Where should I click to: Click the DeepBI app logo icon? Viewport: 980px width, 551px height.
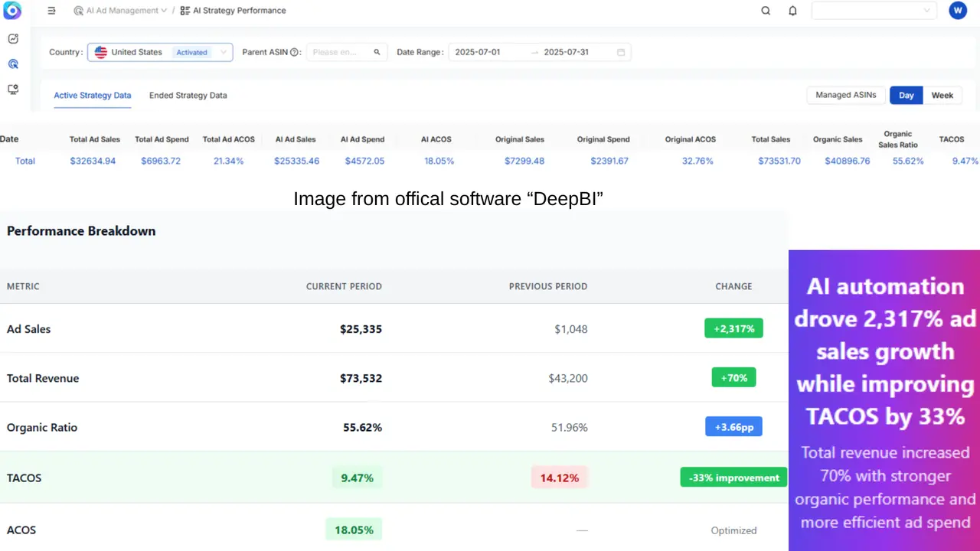pos(11,11)
